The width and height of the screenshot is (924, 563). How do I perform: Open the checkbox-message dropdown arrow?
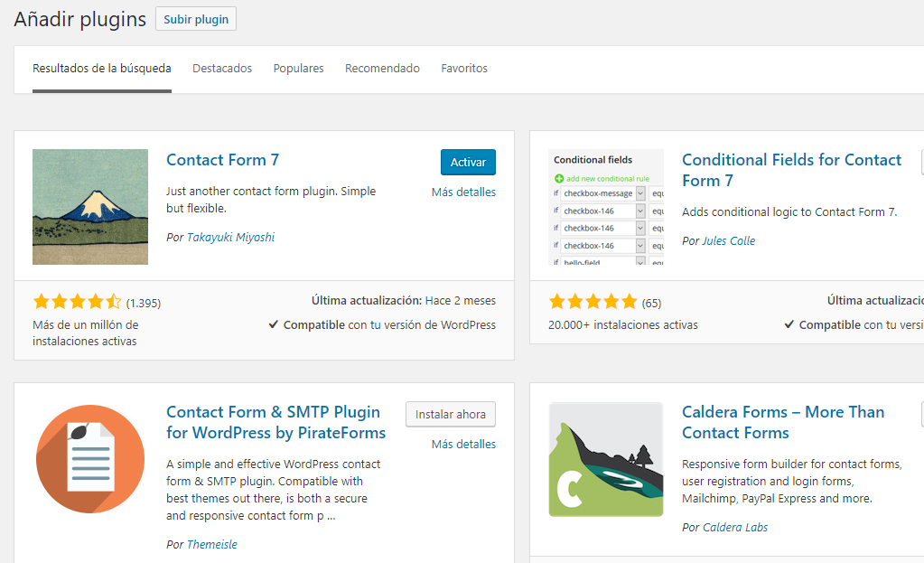click(x=640, y=193)
